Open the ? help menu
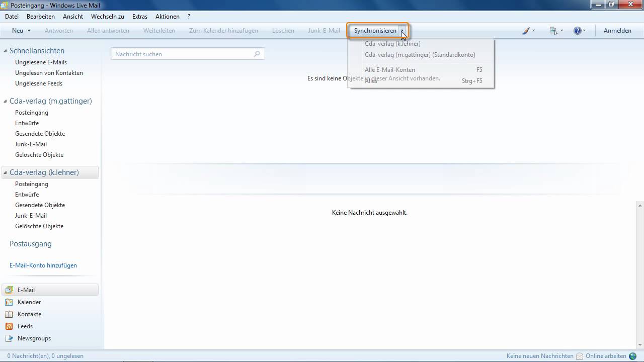The image size is (644, 362). click(189, 17)
